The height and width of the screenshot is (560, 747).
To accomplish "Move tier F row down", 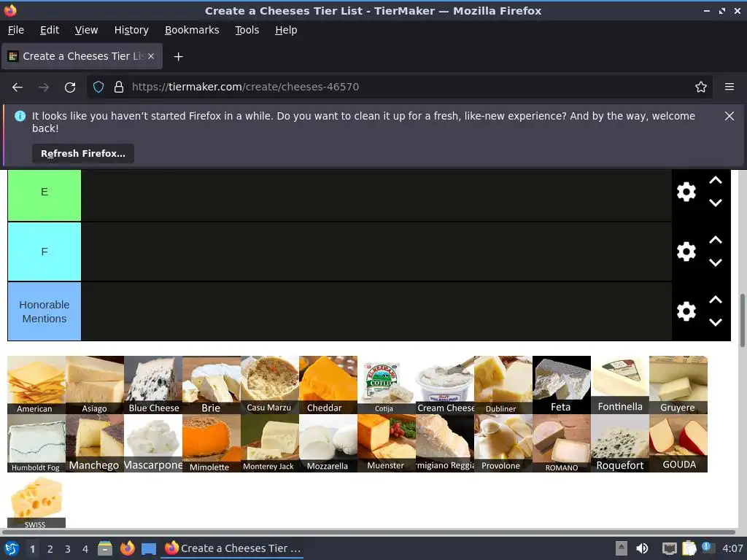I will point(715,262).
